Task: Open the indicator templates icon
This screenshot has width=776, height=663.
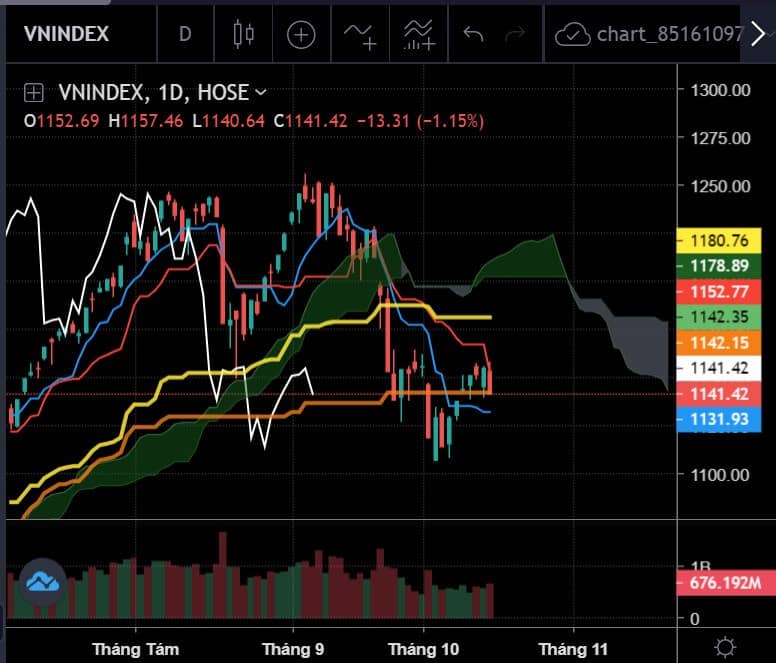Action: [419, 35]
